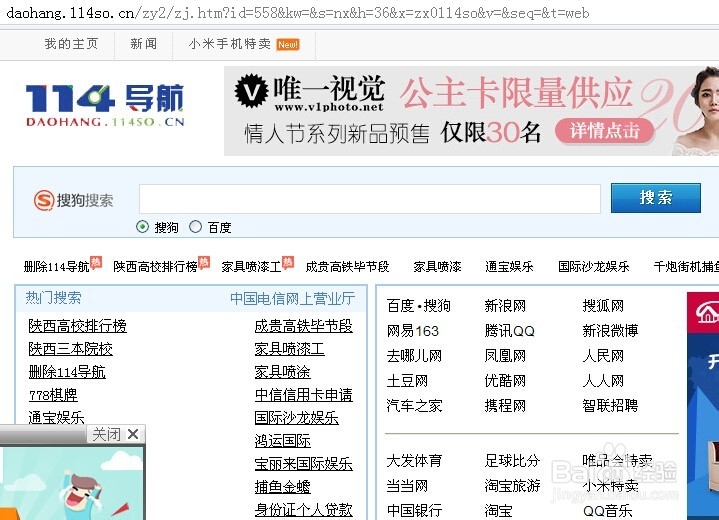Click top row keyword 家具喷漆
The width and height of the screenshot is (719, 520).
pos(437,266)
